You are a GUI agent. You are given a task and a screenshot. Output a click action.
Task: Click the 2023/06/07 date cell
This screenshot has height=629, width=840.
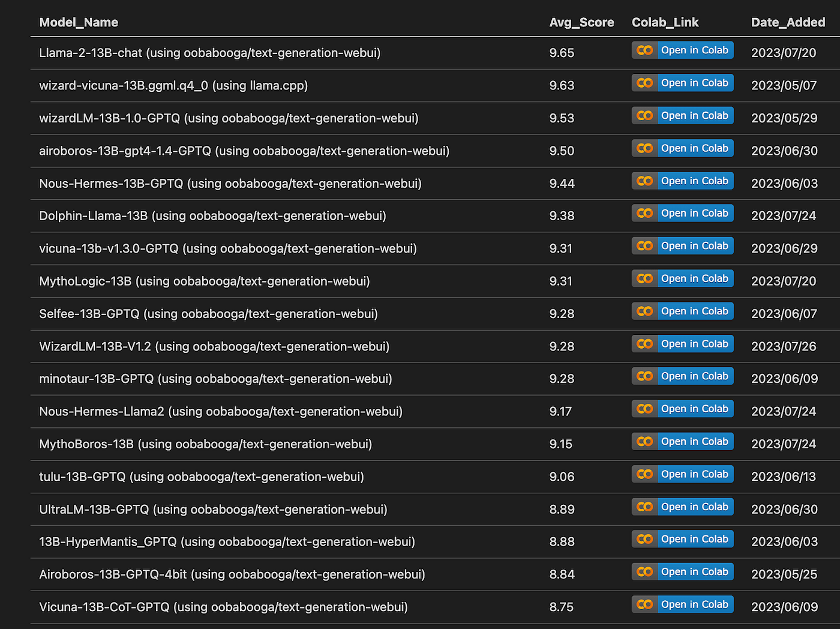click(784, 313)
